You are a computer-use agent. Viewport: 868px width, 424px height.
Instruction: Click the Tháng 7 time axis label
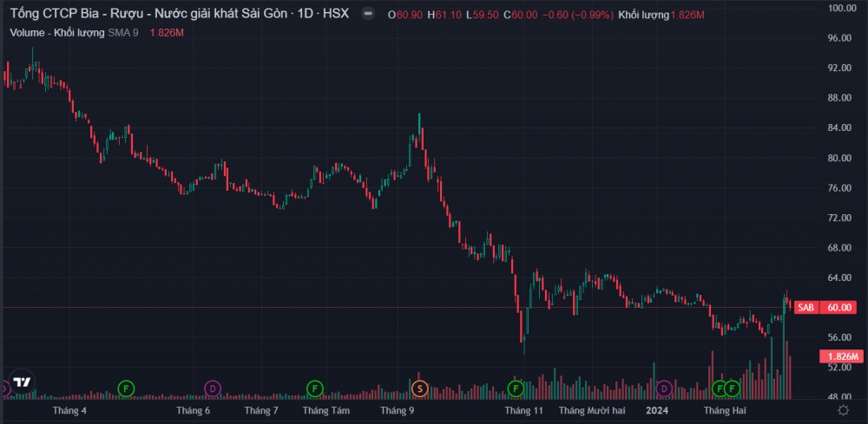[261, 411]
